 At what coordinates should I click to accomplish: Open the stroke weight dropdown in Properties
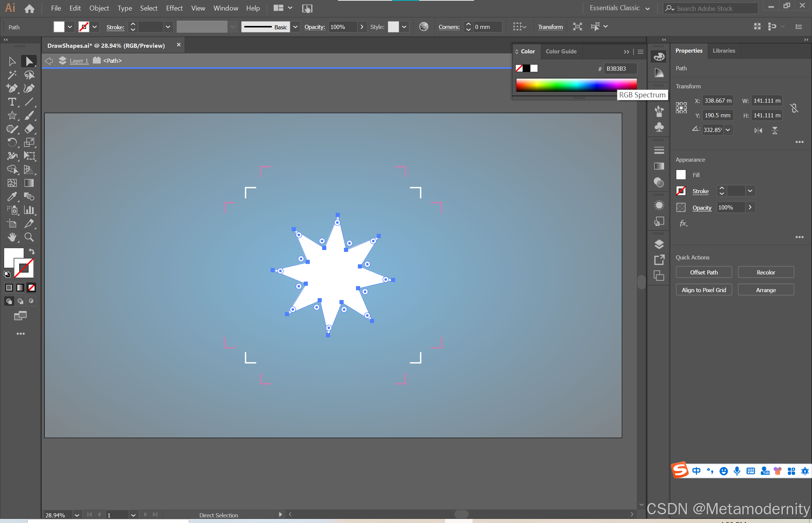click(750, 191)
